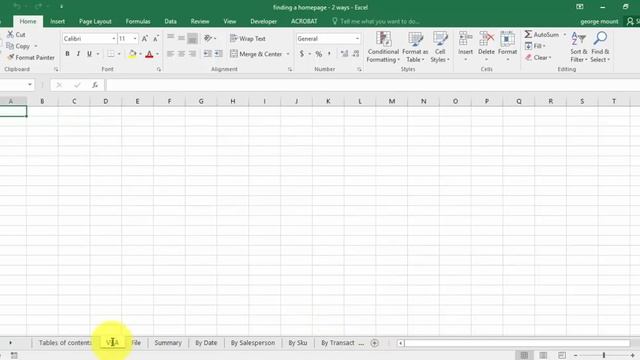This screenshot has width=640, height=360.
Task: Switch to Page Break Preview
Action: (562, 355)
